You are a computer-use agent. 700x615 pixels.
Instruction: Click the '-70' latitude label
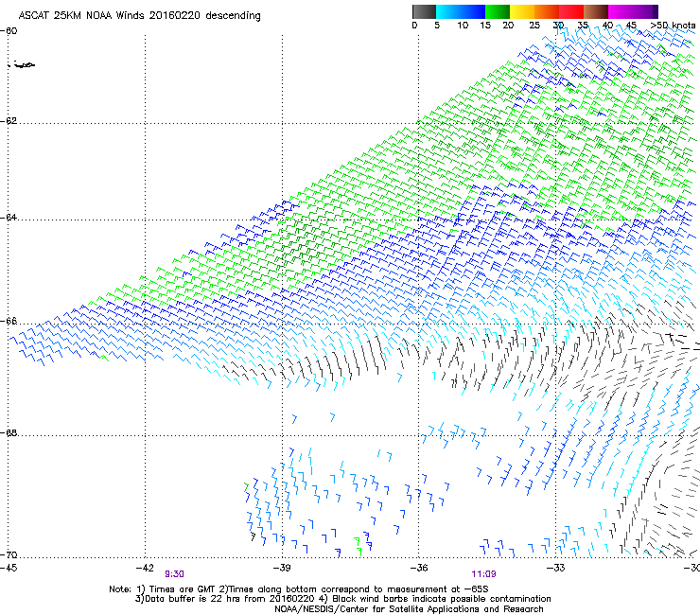click(x=9, y=555)
